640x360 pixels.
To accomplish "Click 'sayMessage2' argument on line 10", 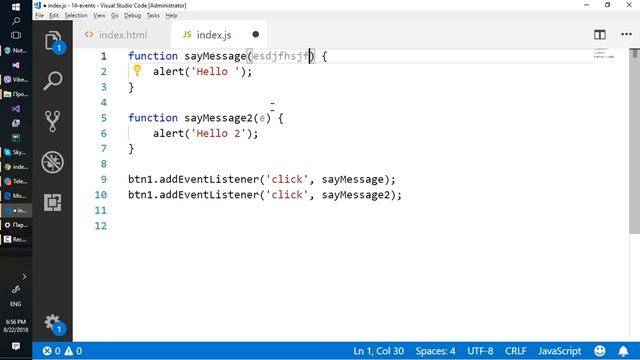I will pyautogui.click(x=356, y=195).
